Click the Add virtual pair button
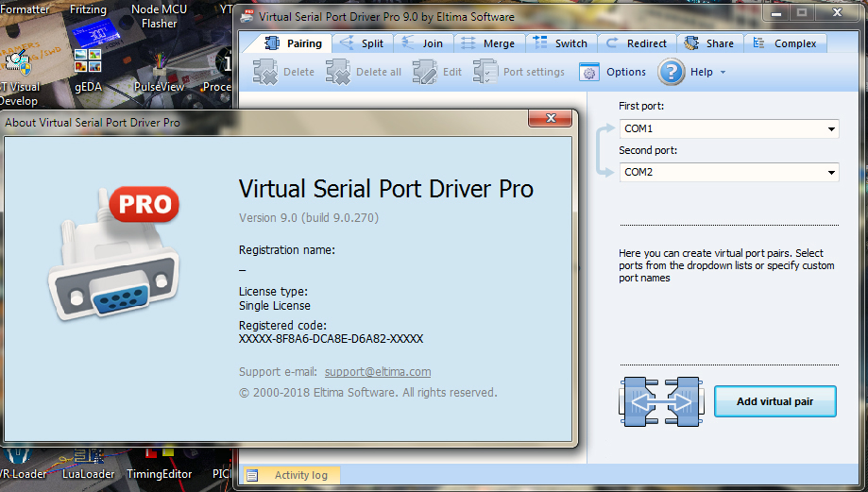 point(775,401)
